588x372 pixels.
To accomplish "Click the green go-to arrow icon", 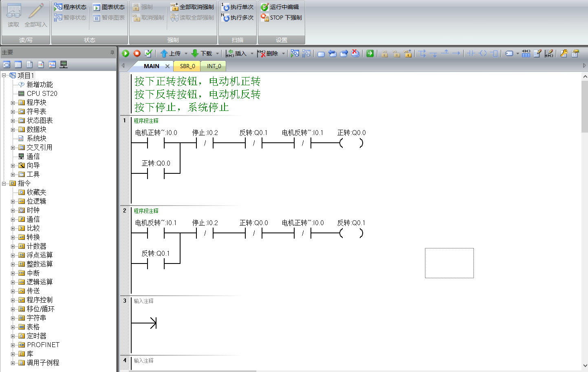I will tap(370, 53).
